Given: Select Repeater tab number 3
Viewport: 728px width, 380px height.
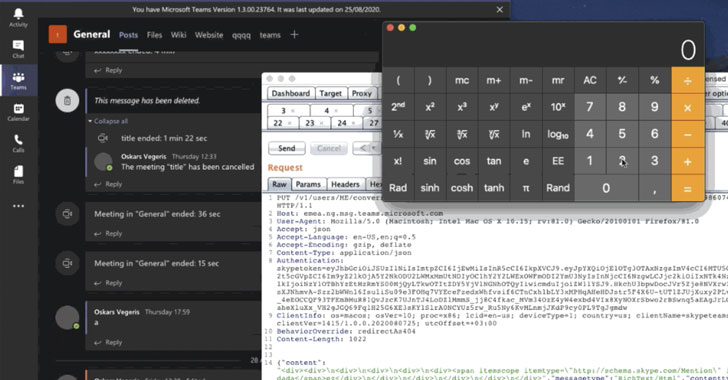Looking at the screenshot, I should coord(288,111).
